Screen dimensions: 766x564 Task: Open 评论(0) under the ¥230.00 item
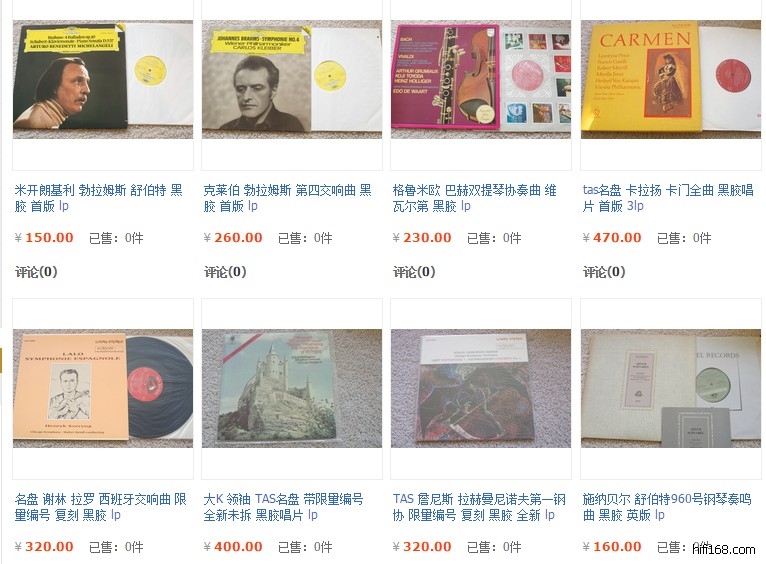pos(414,272)
